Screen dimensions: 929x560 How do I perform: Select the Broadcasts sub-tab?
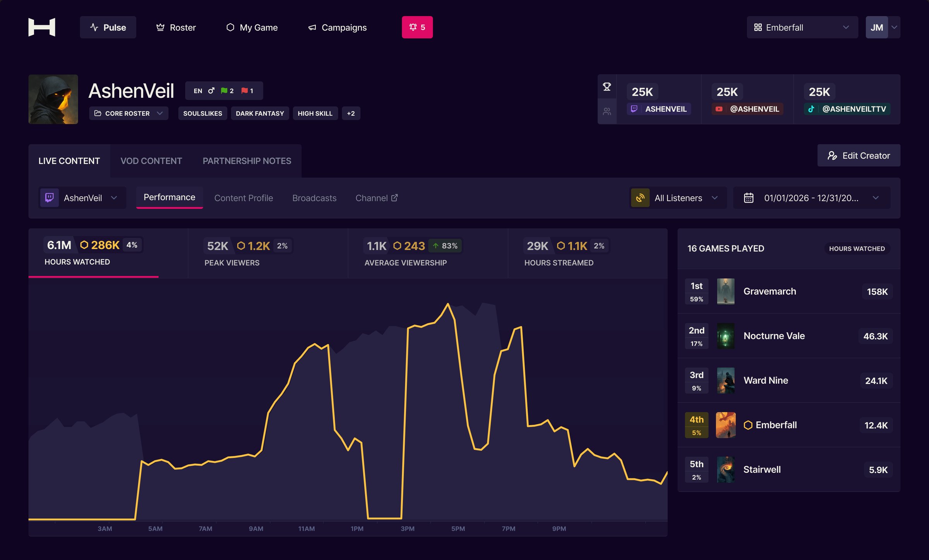314,198
